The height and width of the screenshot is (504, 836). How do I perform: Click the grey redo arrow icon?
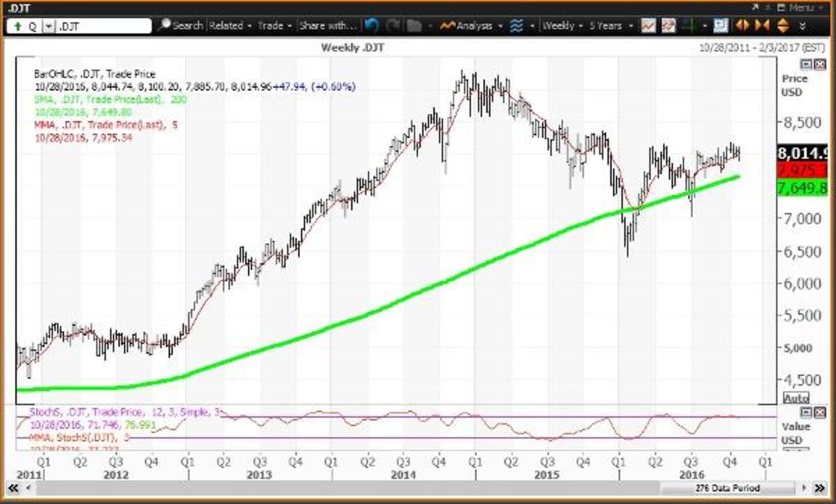coord(393,26)
